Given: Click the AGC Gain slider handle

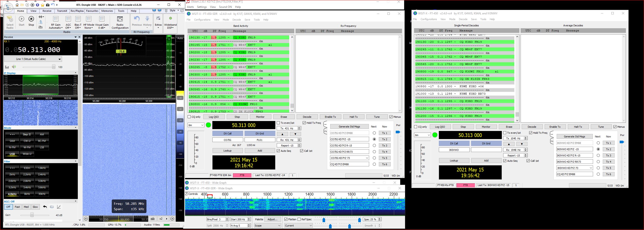Looking at the screenshot, I should tap(32, 215).
